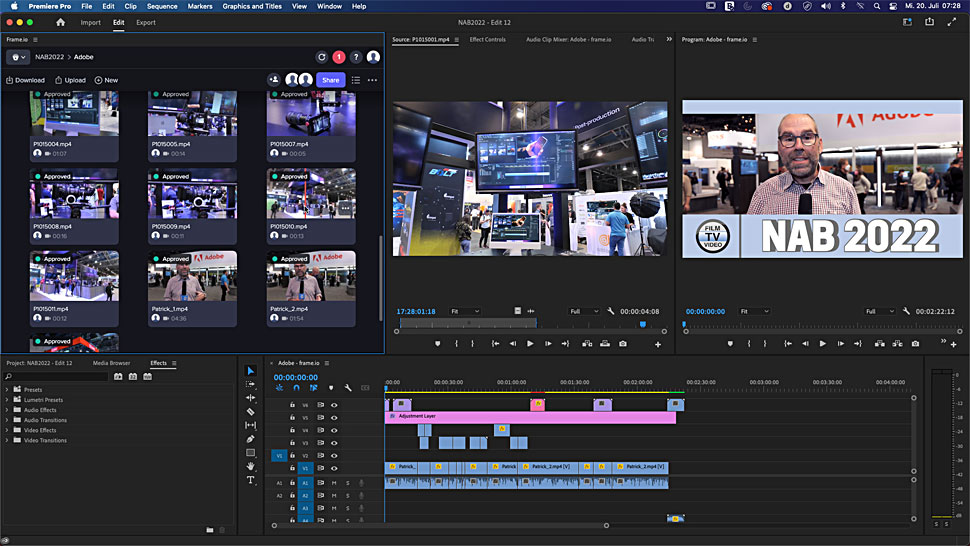Switch to Export workspace tab
Screen dimensions: 970x546
tap(146, 22)
